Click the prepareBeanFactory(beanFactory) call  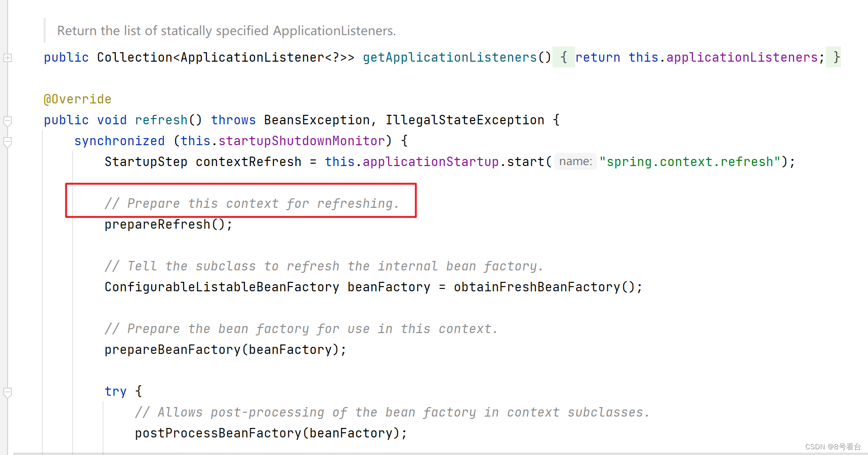tap(225, 350)
